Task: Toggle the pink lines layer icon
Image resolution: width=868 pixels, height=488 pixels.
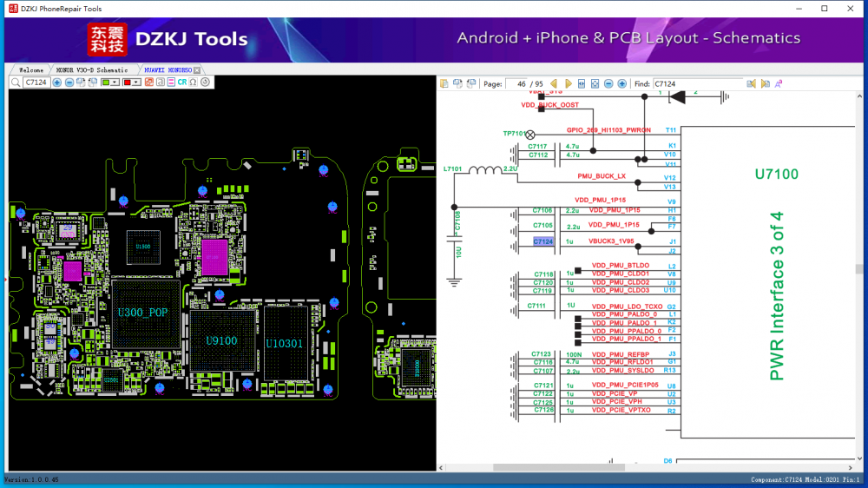Action: click(x=171, y=82)
